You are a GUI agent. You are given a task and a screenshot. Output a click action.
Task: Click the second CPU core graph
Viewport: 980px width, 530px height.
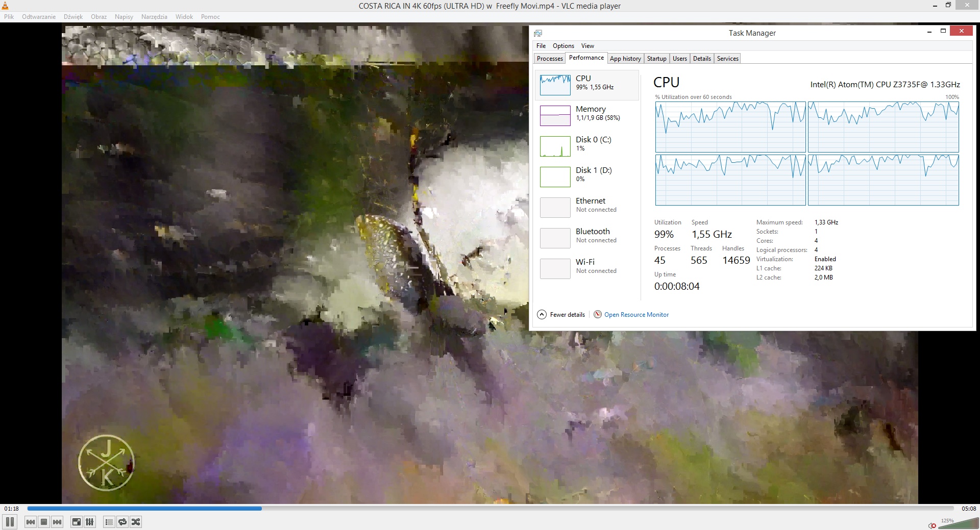tap(884, 127)
